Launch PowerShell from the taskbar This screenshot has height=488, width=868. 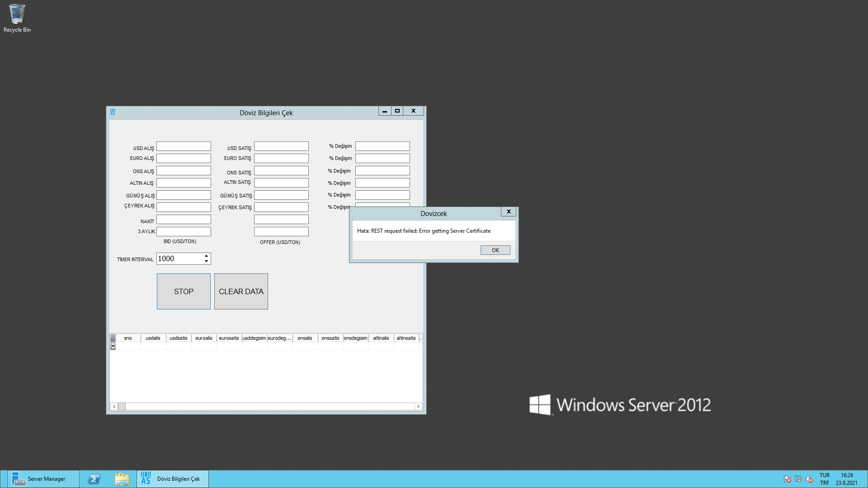point(94,479)
